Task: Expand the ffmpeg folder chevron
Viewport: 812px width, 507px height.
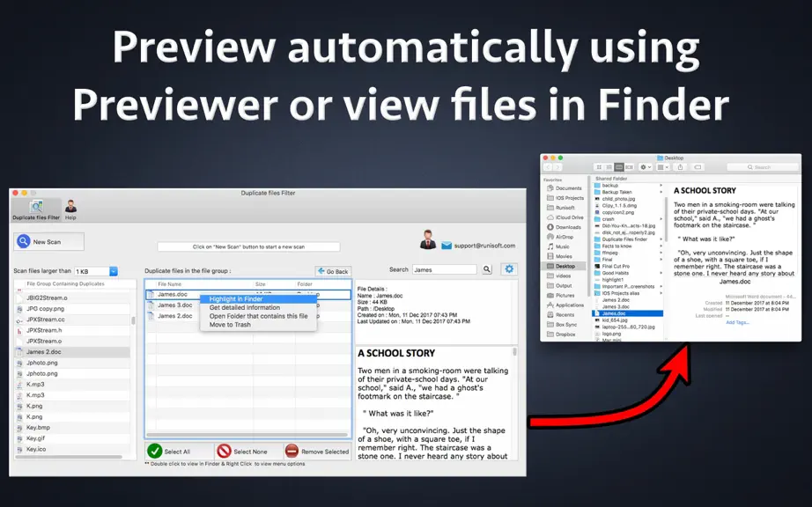Action: [661, 253]
